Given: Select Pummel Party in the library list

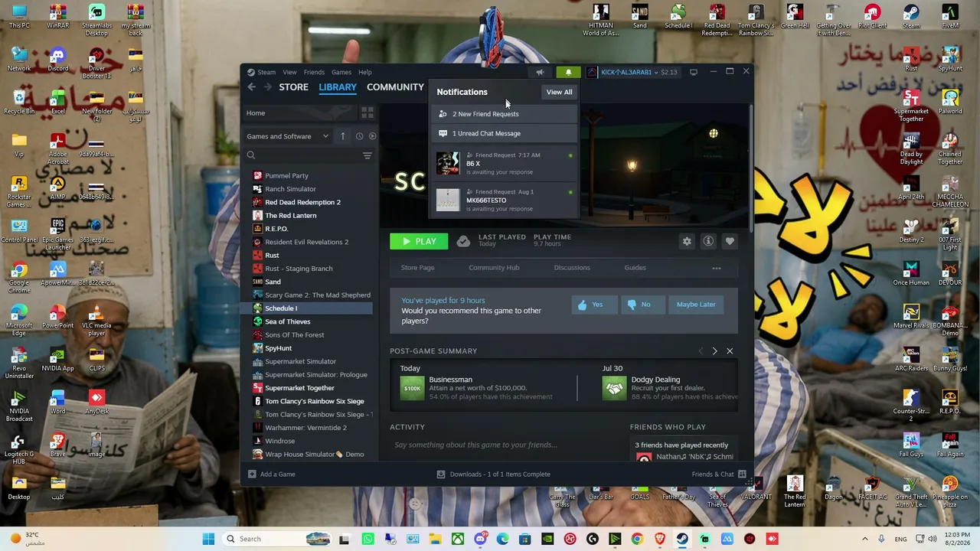Looking at the screenshot, I should pyautogui.click(x=286, y=176).
